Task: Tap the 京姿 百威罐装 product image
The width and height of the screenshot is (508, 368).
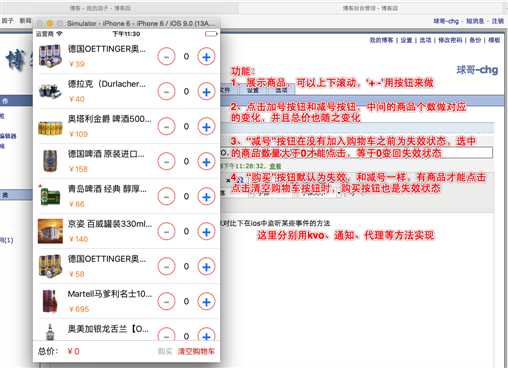Action: 50,231
